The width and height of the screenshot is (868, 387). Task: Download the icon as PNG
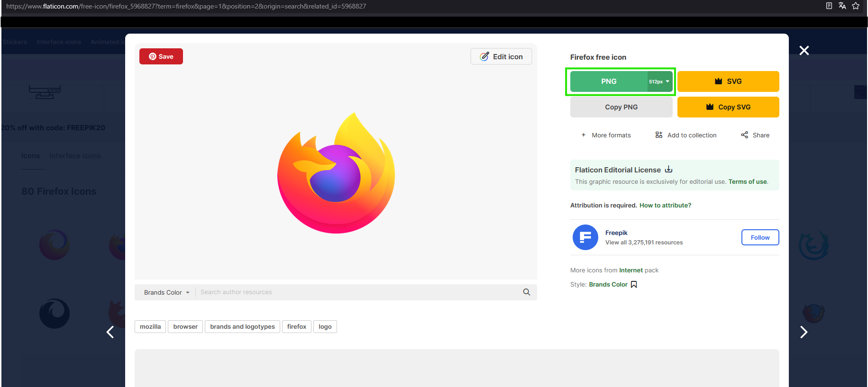[x=609, y=81]
